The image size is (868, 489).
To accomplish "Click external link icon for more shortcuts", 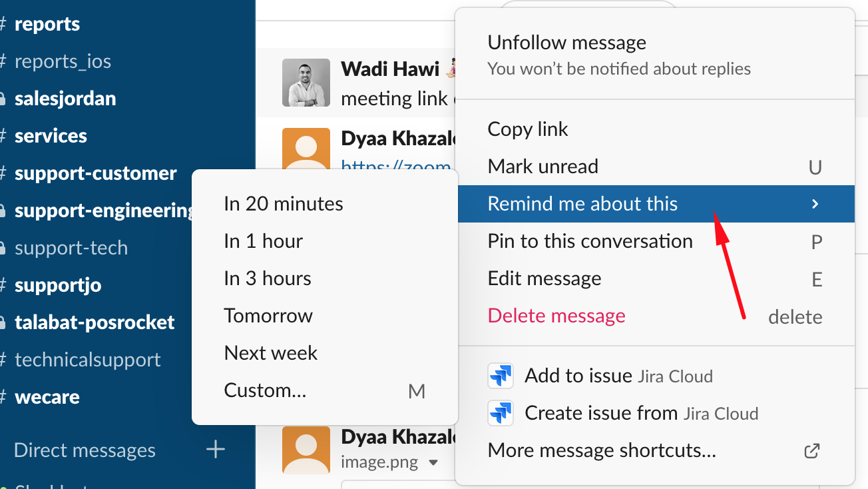I will pos(811,451).
